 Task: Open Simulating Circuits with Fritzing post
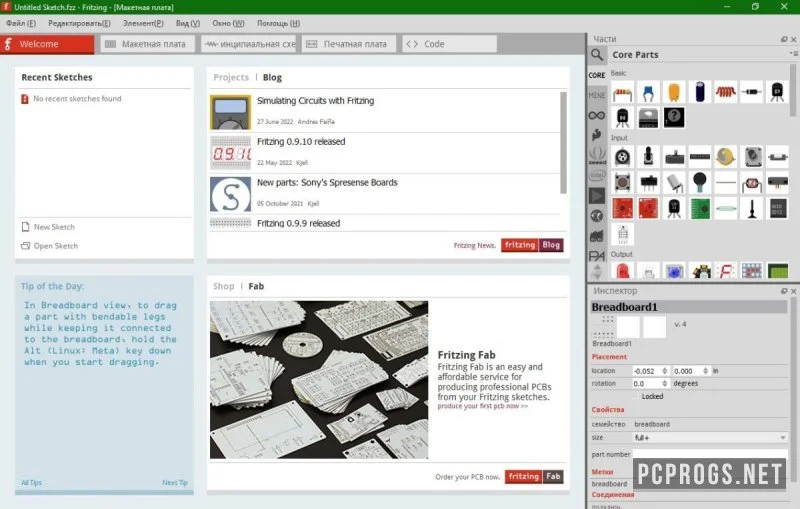(x=315, y=101)
